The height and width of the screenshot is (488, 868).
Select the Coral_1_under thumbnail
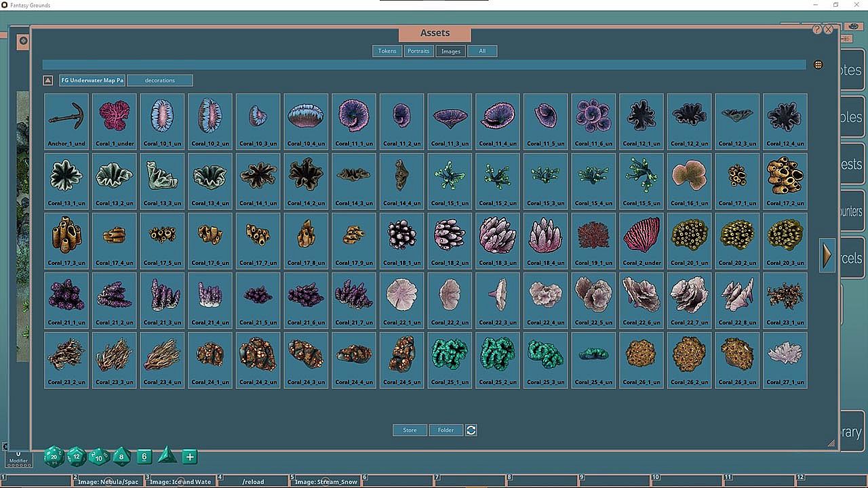click(115, 121)
